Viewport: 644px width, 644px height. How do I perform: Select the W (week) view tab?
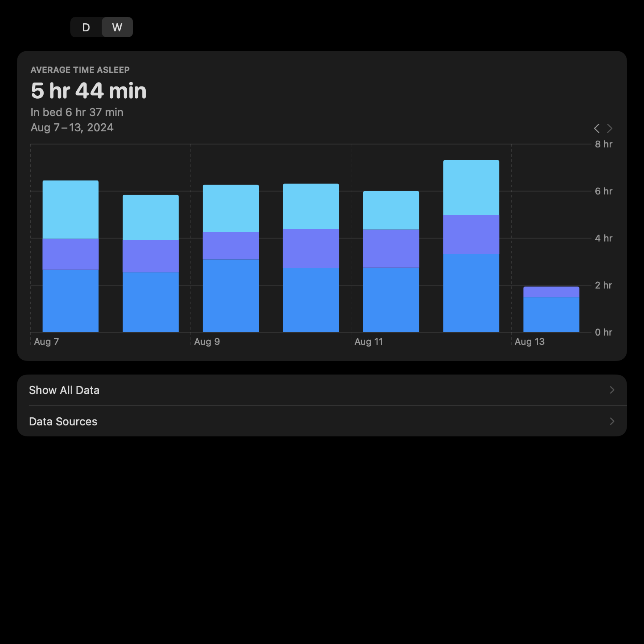(x=117, y=28)
